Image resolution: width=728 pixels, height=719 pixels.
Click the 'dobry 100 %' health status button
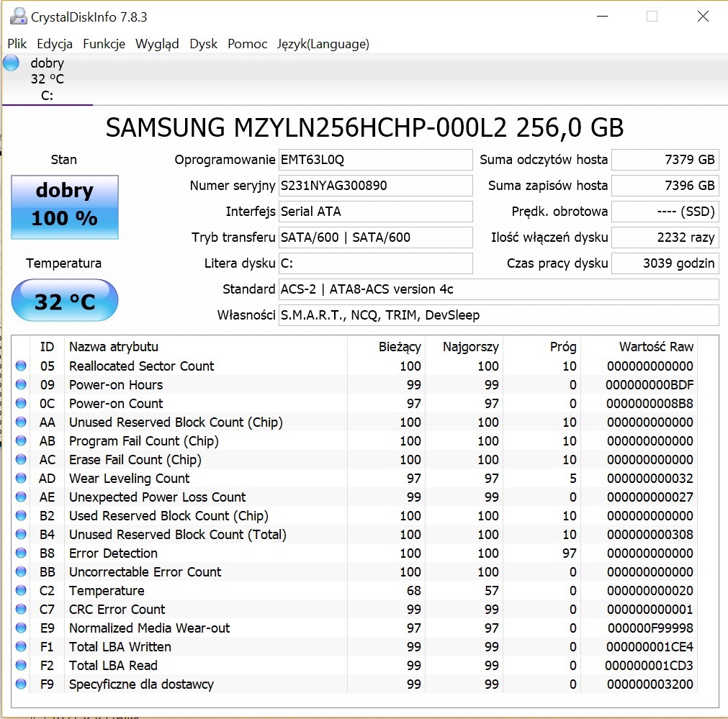[x=65, y=207]
